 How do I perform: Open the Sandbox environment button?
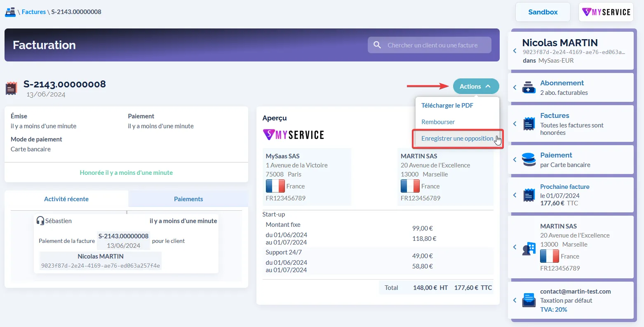point(543,12)
